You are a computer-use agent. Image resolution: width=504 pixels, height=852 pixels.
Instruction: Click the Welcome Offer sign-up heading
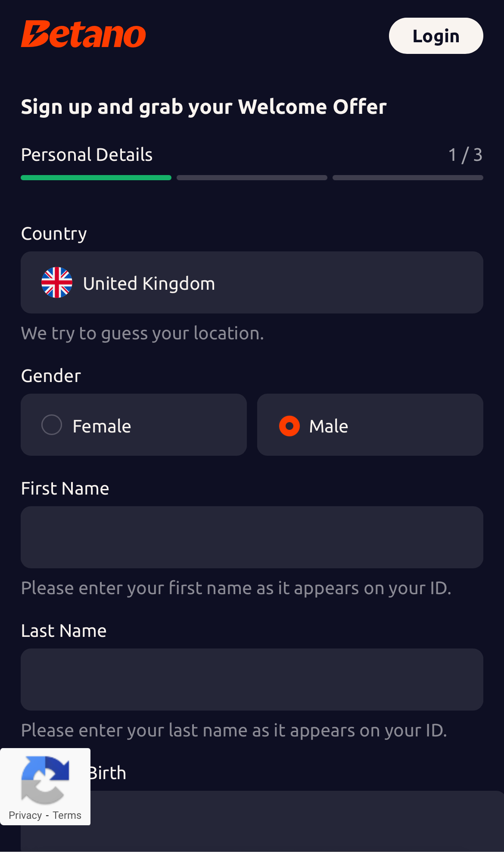[204, 107]
